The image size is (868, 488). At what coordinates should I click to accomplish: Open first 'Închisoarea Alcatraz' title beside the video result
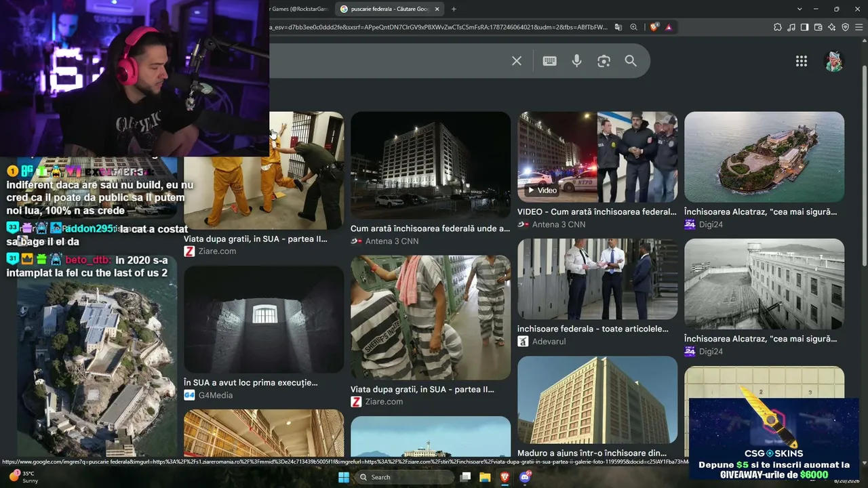pos(760,211)
